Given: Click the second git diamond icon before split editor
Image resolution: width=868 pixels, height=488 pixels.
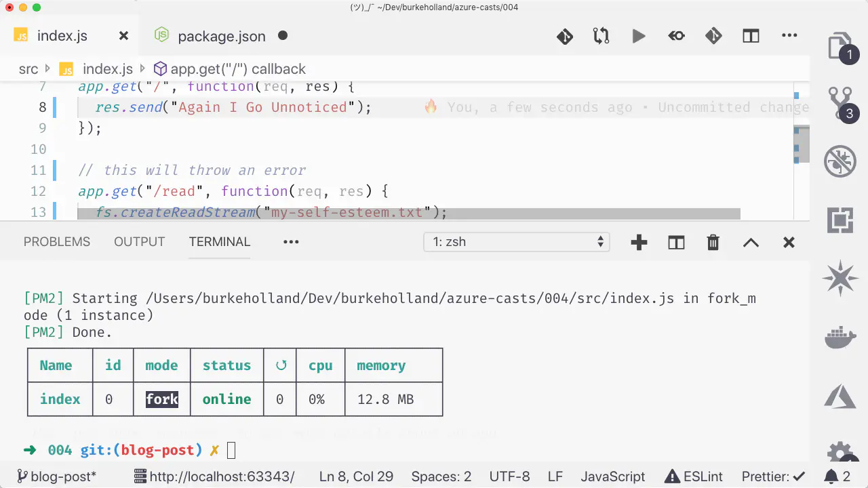Looking at the screenshot, I should (713, 36).
